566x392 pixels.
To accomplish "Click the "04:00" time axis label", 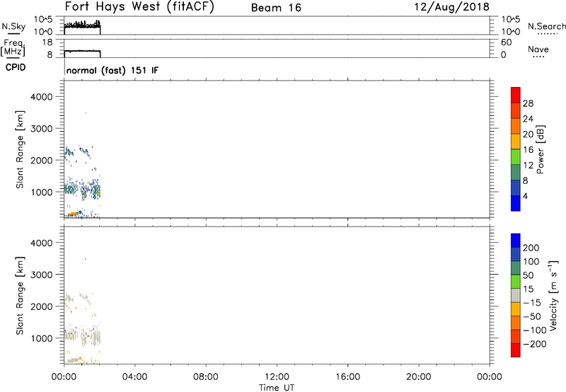I will [x=134, y=377].
